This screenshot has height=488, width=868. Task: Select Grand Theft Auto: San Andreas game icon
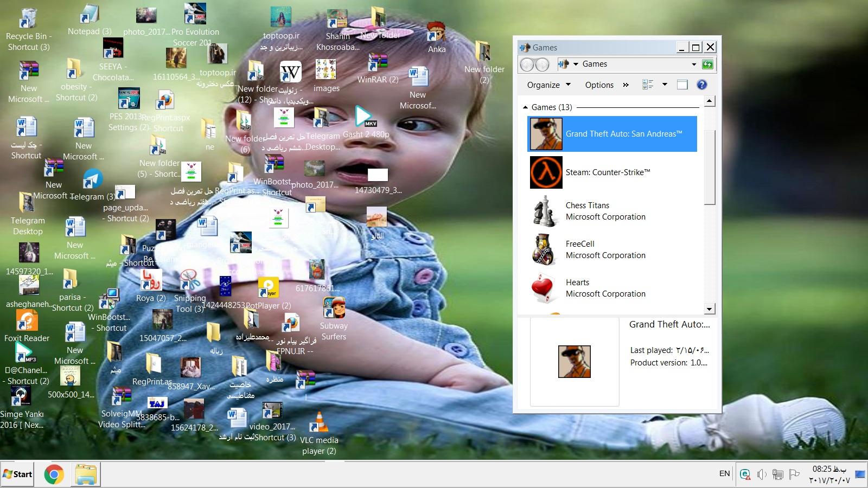tap(546, 134)
